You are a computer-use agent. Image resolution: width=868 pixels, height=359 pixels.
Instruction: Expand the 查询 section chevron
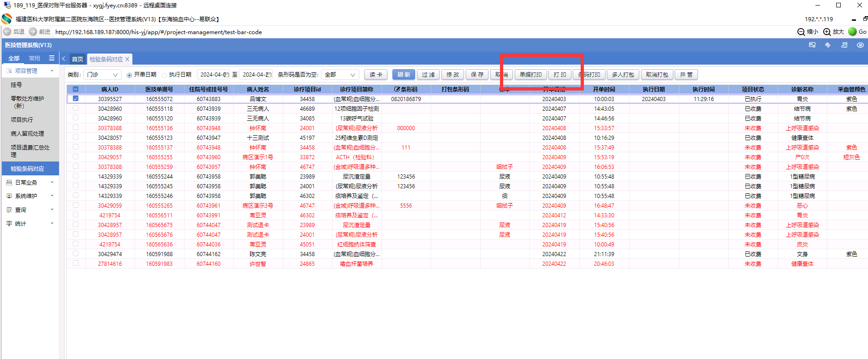click(x=52, y=210)
